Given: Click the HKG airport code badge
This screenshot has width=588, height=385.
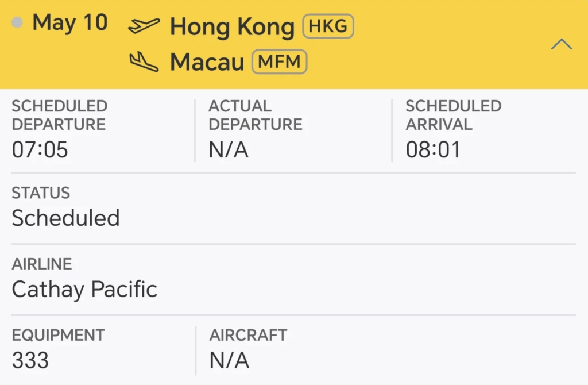Looking at the screenshot, I should (x=328, y=26).
